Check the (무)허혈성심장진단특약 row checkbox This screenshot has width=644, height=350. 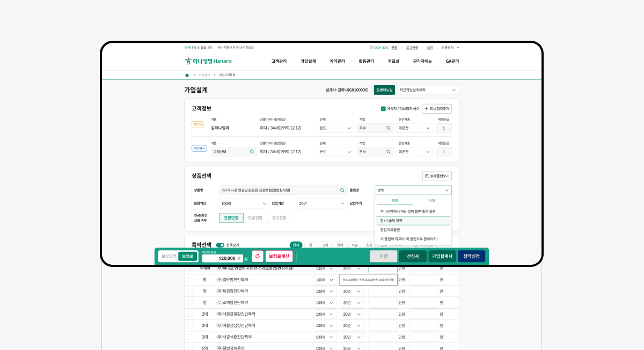(189, 325)
